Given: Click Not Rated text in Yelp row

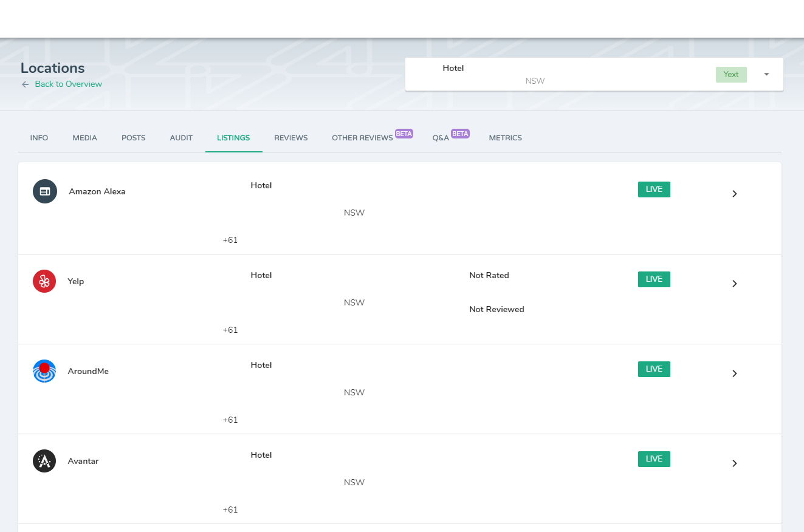Looking at the screenshot, I should (489, 275).
